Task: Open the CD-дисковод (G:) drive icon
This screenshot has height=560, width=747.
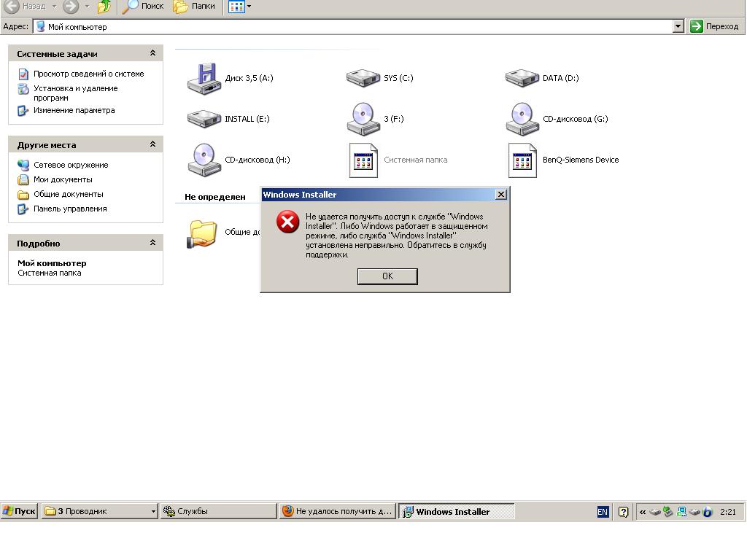Action: 522,119
